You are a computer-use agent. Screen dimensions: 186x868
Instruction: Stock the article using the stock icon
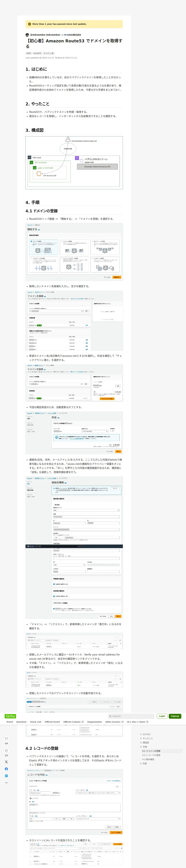click(6, 751)
